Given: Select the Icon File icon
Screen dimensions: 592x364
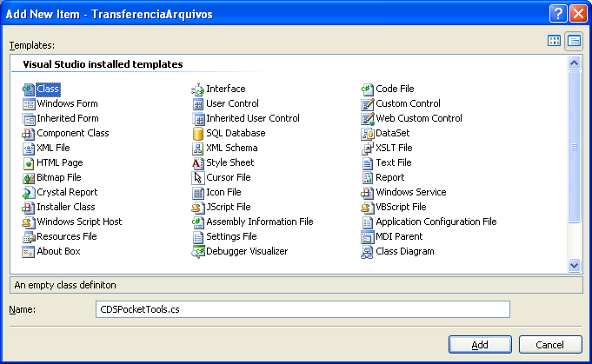Looking at the screenshot, I should (198, 193).
